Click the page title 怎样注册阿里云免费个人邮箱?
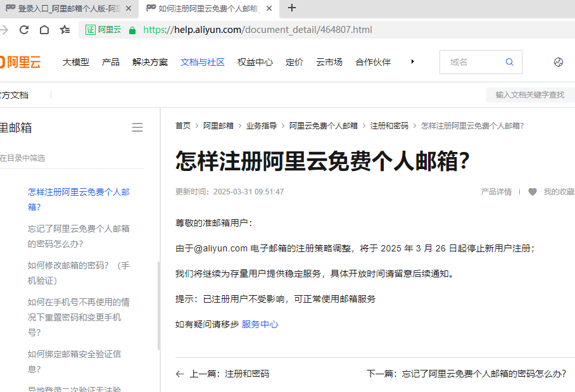The height and width of the screenshot is (392, 575). pyautogui.click(x=323, y=161)
